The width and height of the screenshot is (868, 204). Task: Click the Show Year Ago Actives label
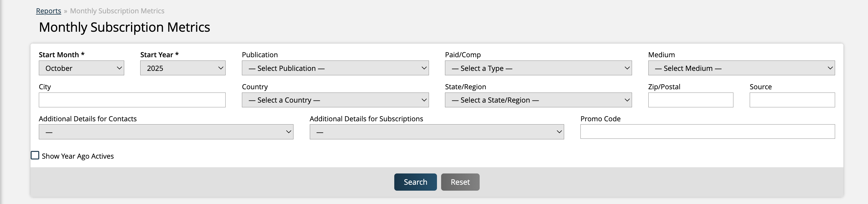point(78,156)
